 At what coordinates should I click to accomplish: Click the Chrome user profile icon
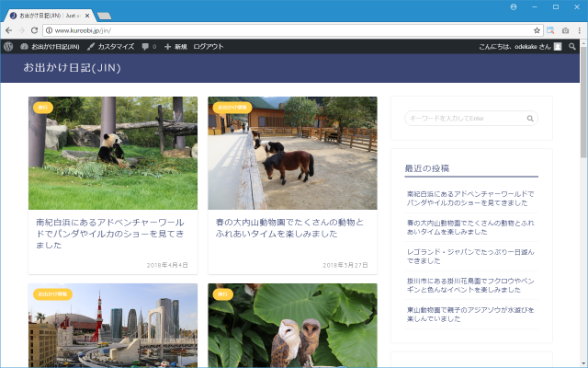514,7
